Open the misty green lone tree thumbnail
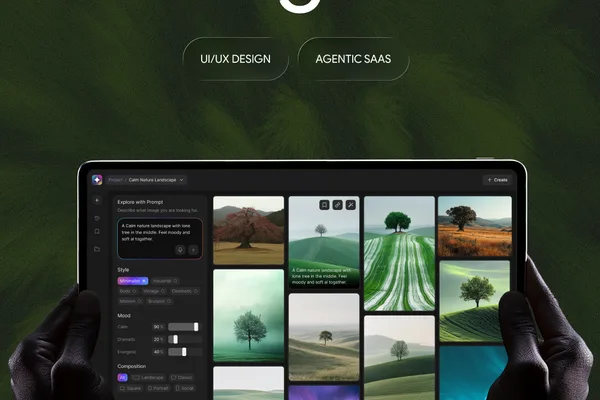The width and height of the screenshot is (600, 400). pyautogui.click(x=249, y=316)
